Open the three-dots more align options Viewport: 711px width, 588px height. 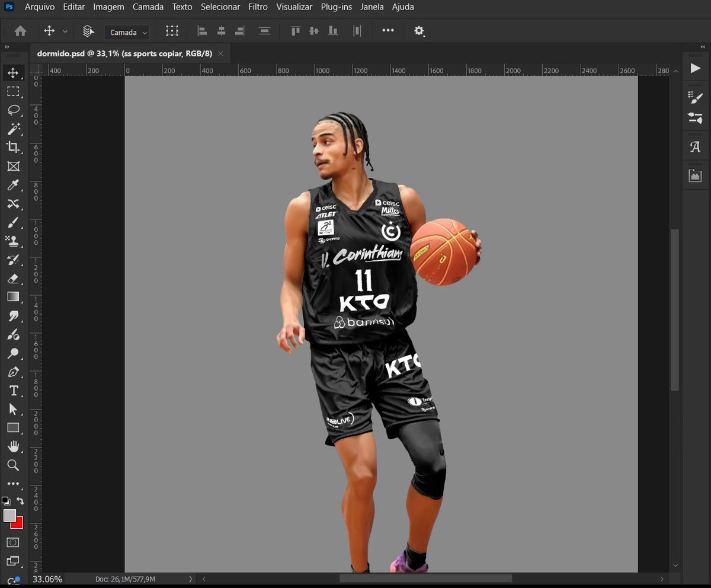tap(388, 30)
